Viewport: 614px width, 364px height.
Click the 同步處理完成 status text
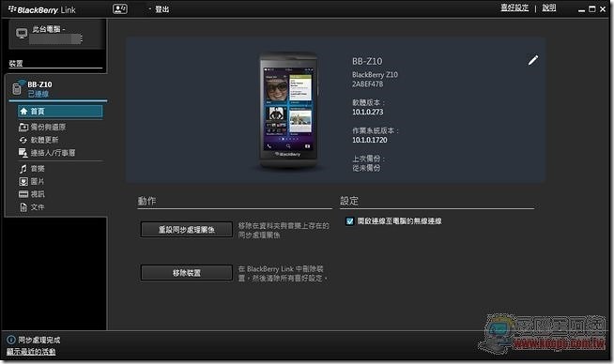pos(39,340)
